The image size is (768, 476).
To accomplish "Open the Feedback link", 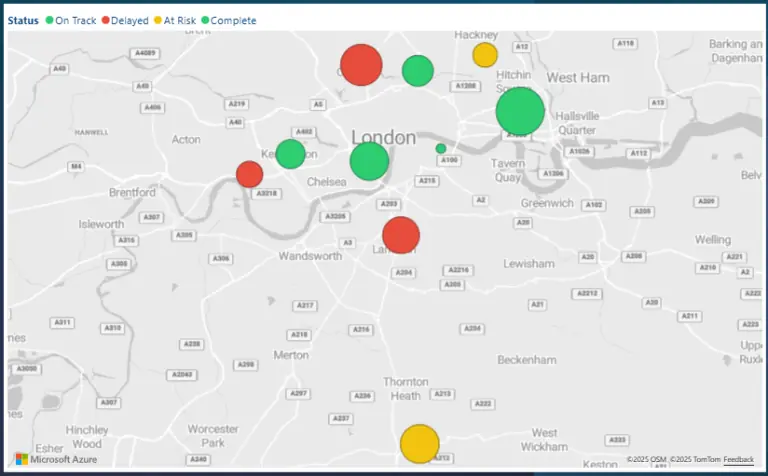I will [x=739, y=459].
